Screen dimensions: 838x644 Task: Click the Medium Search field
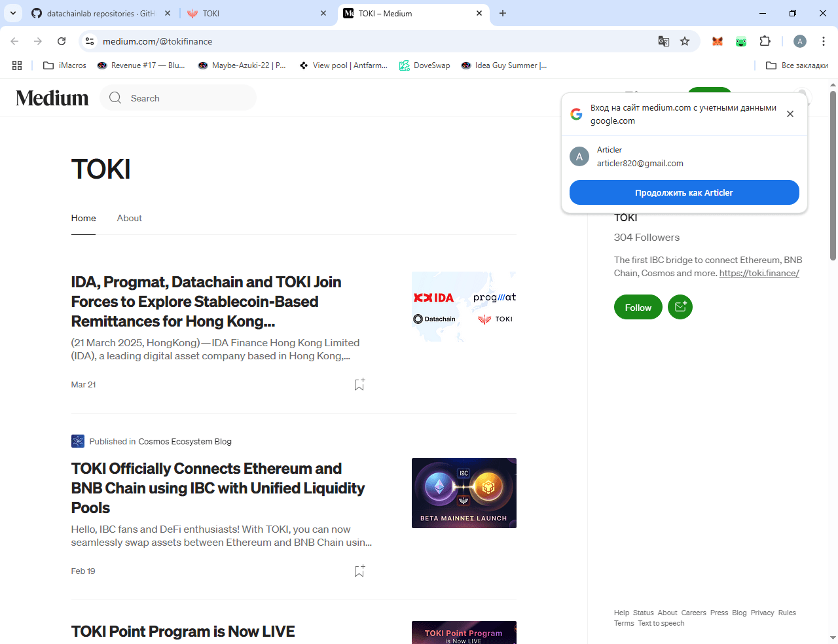point(178,98)
